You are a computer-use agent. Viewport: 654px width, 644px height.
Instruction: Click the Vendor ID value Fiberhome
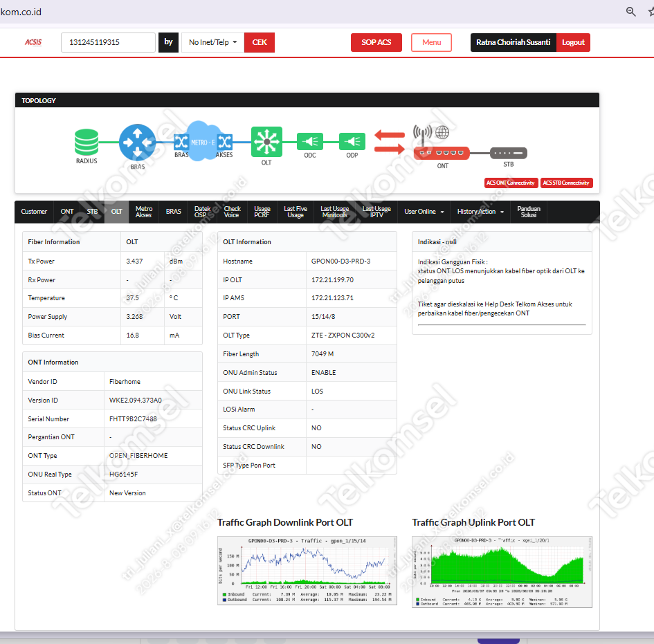pos(125,382)
